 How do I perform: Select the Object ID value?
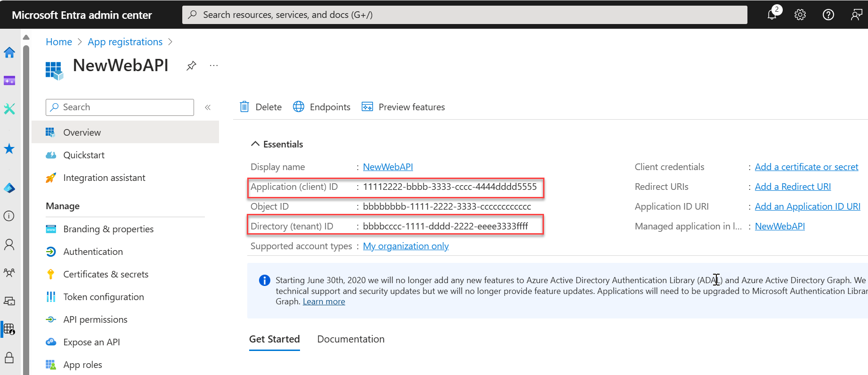point(447,206)
